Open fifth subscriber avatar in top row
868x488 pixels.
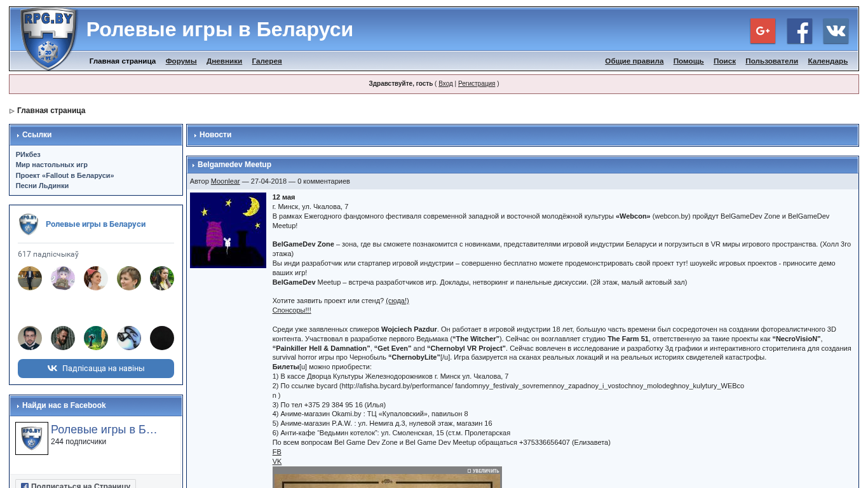point(162,278)
